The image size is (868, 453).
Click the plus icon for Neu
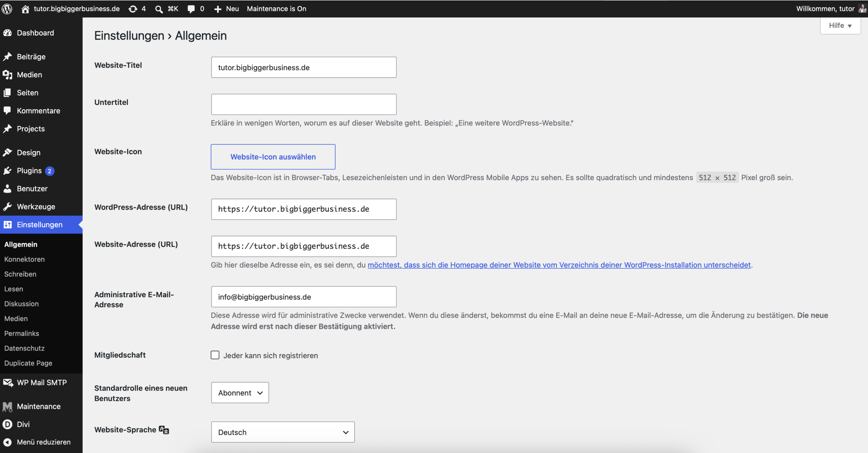point(218,9)
